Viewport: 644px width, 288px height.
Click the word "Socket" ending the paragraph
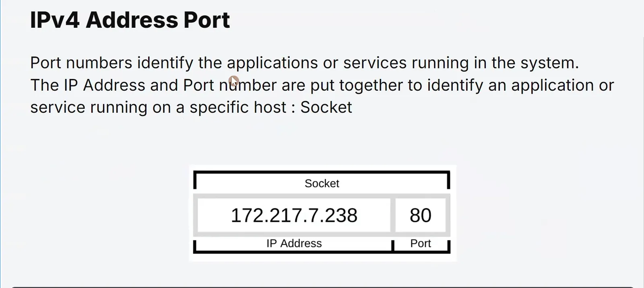tap(326, 107)
